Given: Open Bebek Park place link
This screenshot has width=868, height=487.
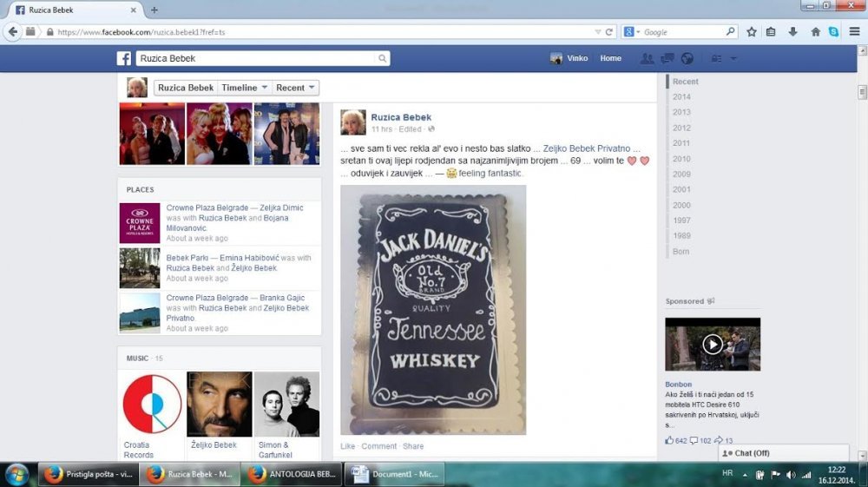Looking at the screenshot, I should coord(187,258).
